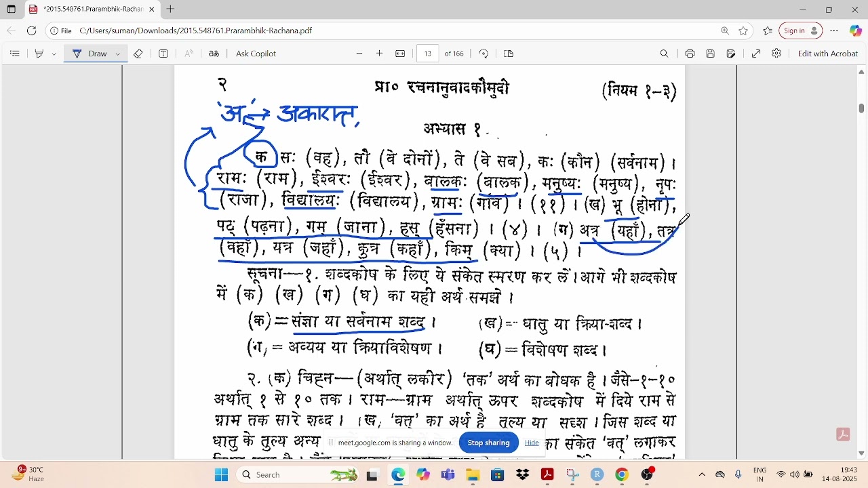Screen dimensions: 868x488
Task: Click the Save as icon
Action: 731,54
